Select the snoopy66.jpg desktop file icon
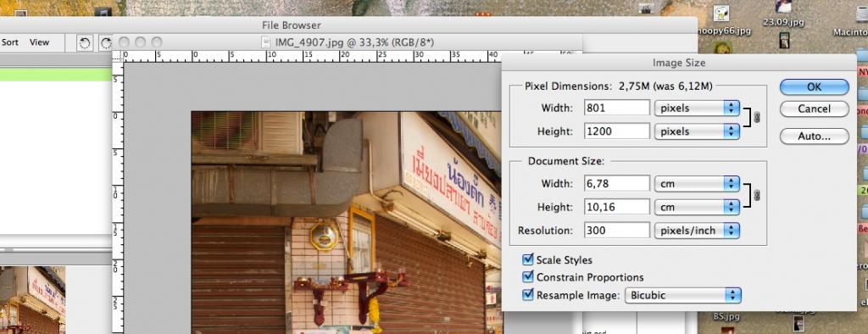The image size is (868, 334). [721, 14]
